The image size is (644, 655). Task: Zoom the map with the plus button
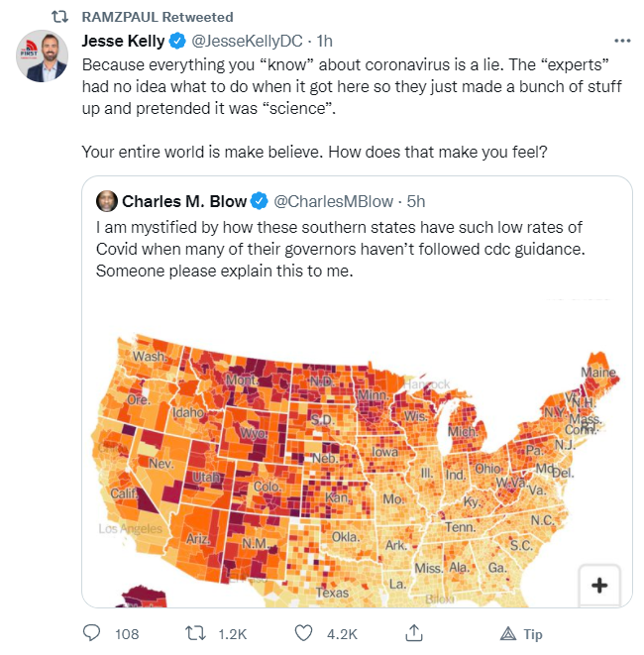tap(599, 585)
